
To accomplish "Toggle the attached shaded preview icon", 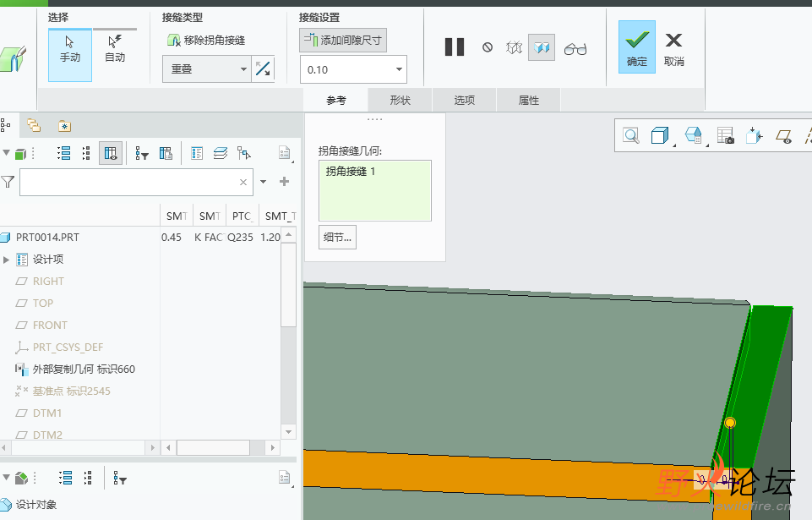I will pos(542,47).
